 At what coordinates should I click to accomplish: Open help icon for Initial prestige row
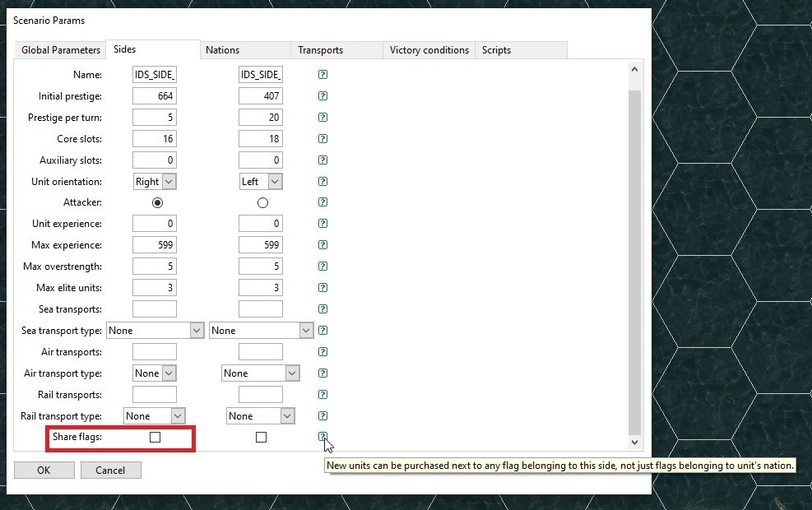point(322,95)
